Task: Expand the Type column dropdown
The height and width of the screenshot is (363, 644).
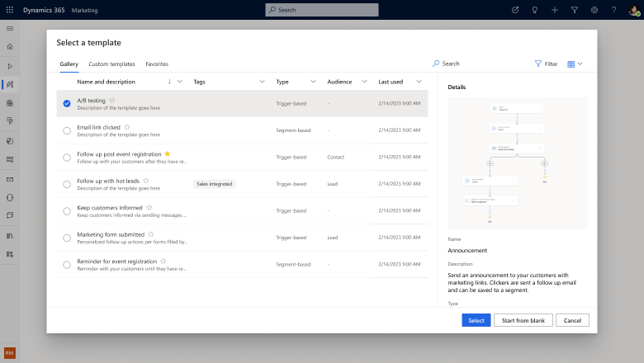Action: coord(313,82)
